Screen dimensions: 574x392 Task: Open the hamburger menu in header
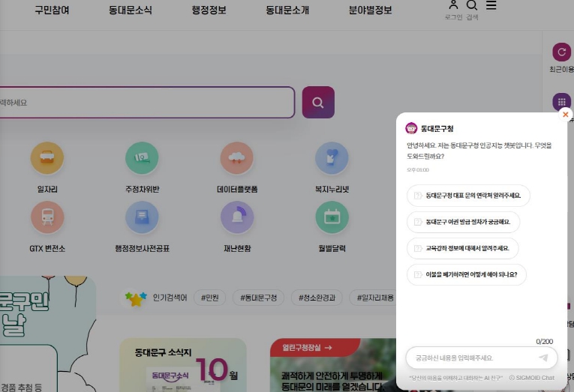pyautogui.click(x=491, y=5)
